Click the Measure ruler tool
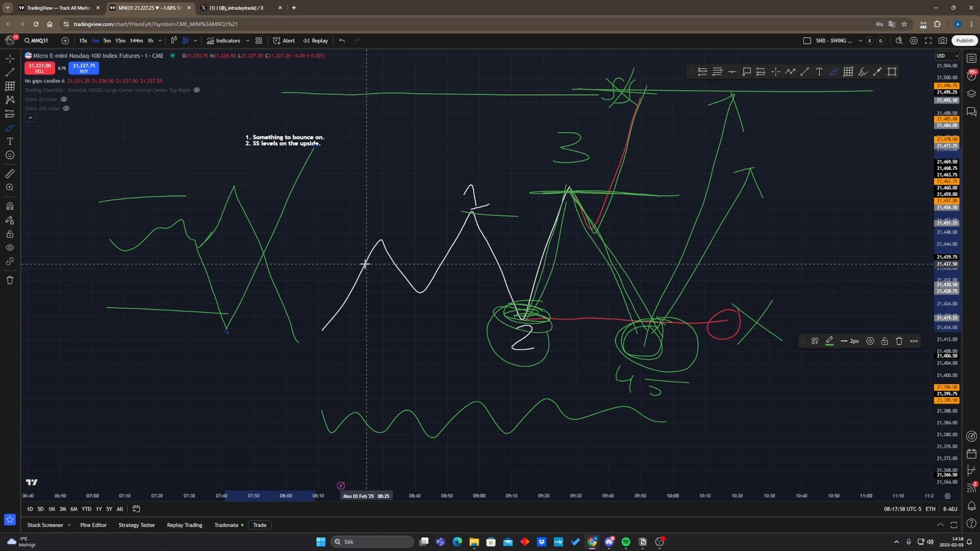The width and height of the screenshot is (980, 551). [10, 174]
